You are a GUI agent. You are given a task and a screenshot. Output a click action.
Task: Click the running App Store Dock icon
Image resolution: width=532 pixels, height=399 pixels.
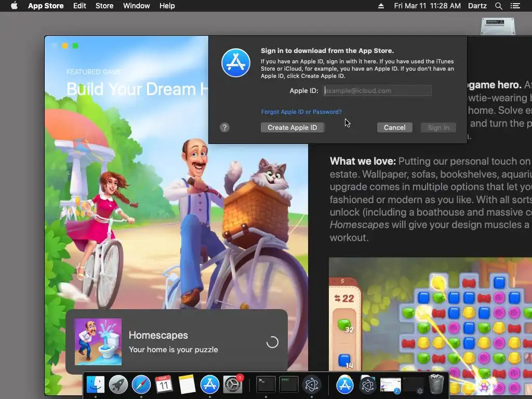[x=210, y=384]
